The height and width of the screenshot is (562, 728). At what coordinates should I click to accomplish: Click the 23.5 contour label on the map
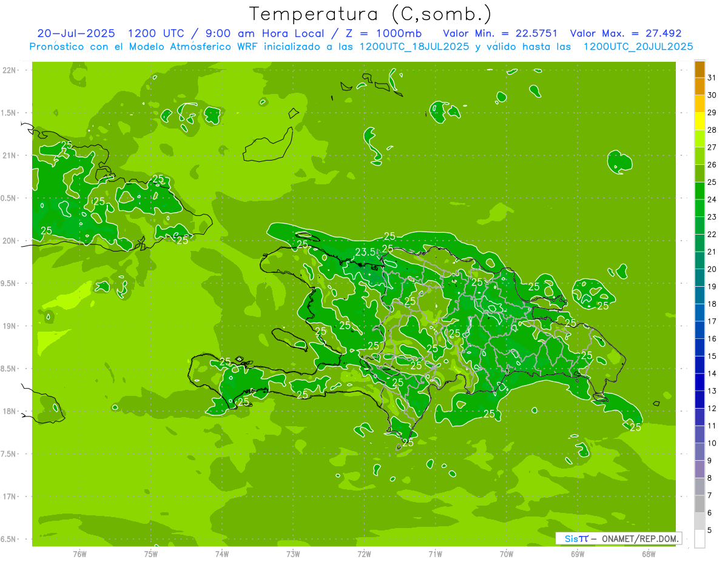point(365,252)
